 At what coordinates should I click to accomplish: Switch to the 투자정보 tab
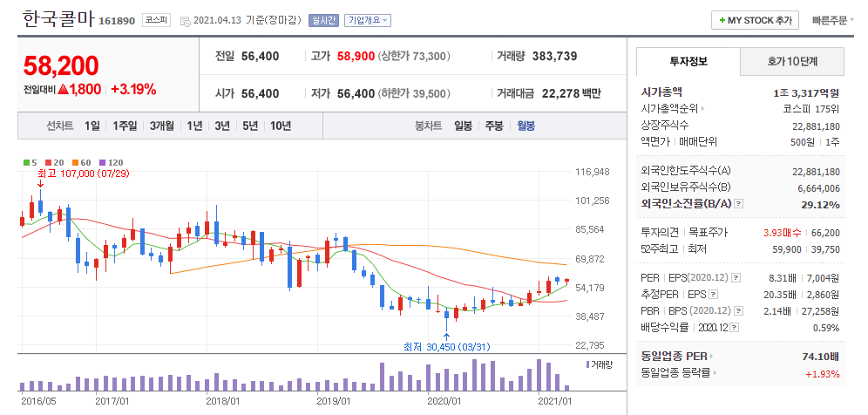688,62
